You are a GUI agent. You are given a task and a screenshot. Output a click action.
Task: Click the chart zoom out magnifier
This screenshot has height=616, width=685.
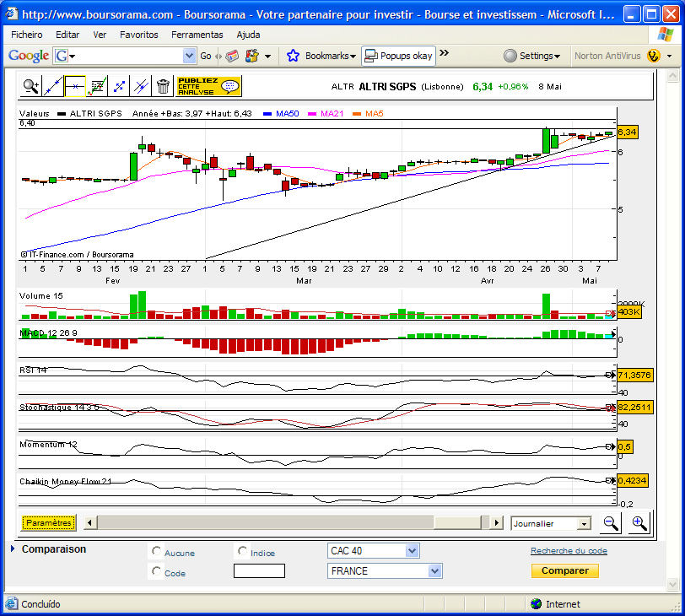[610, 523]
